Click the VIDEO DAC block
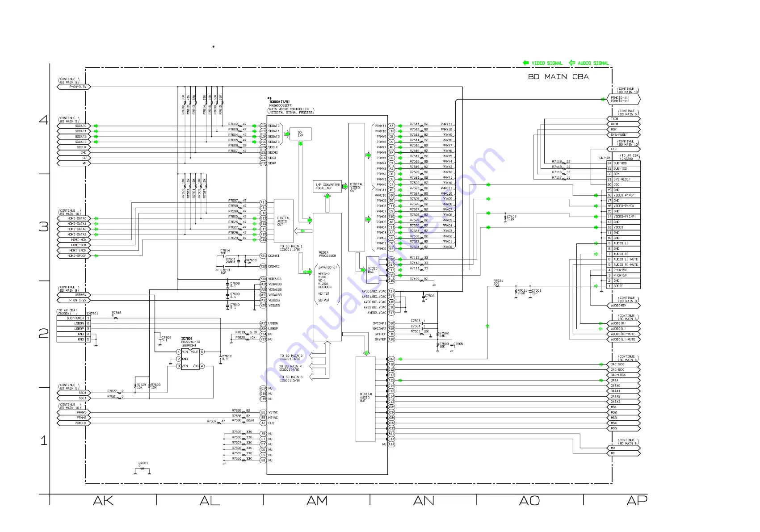The image size is (760, 532). (372, 270)
